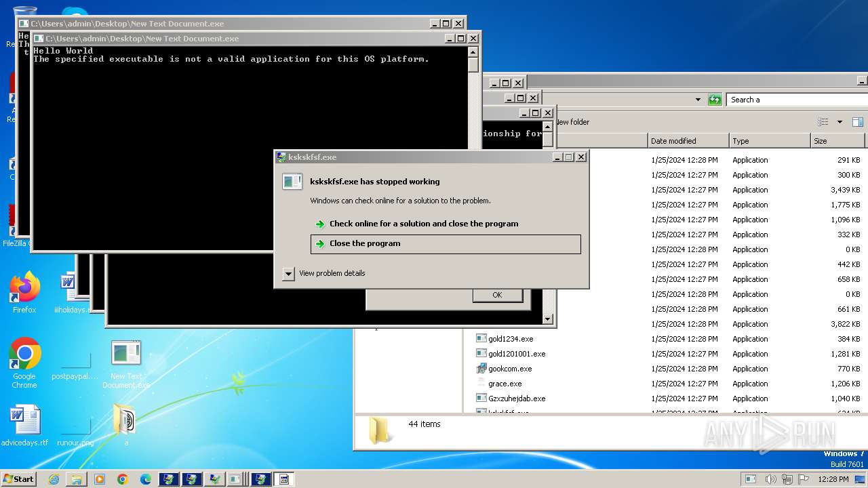The image size is (868, 488).
Task: Launch Internet Explorer from the taskbar
Action: tap(54, 479)
